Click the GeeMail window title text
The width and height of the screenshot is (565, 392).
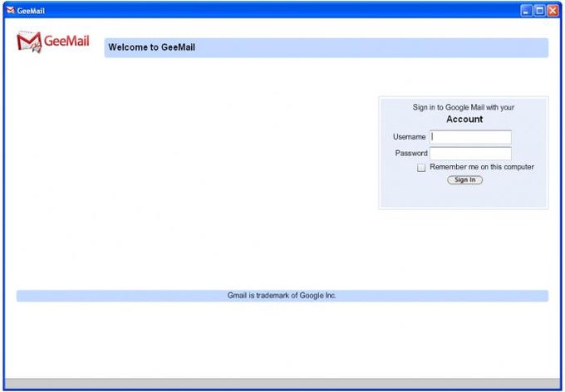pyautogui.click(x=31, y=11)
